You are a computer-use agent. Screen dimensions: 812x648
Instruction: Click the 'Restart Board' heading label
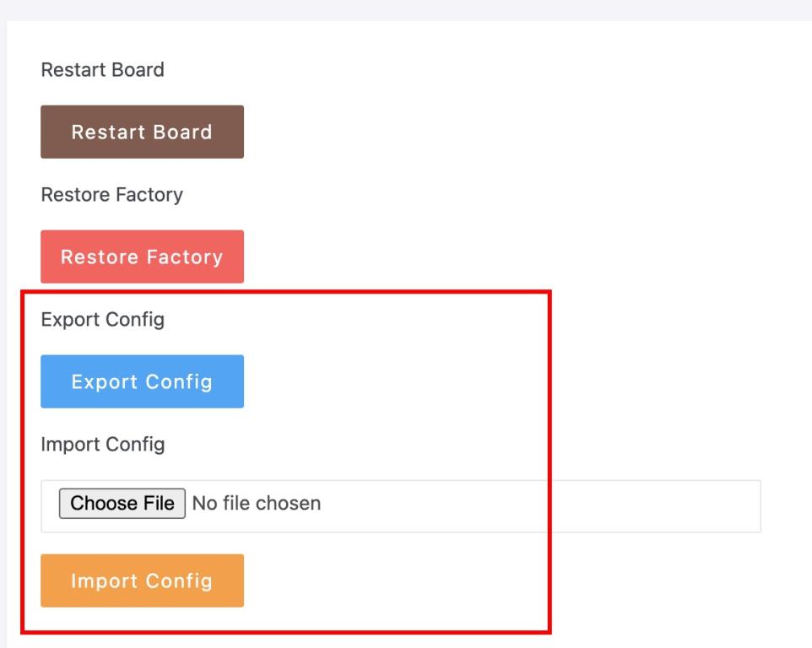click(x=102, y=70)
